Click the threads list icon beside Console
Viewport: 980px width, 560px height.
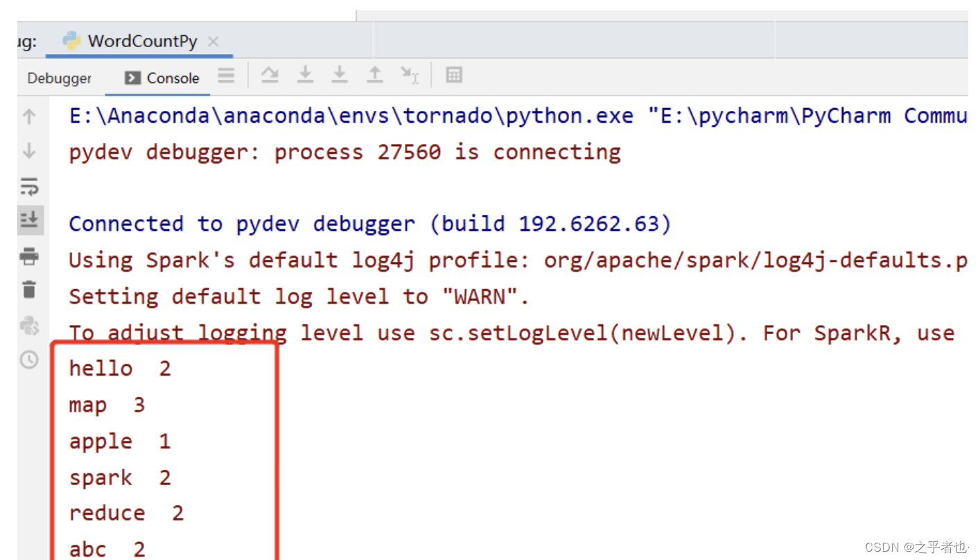[226, 75]
